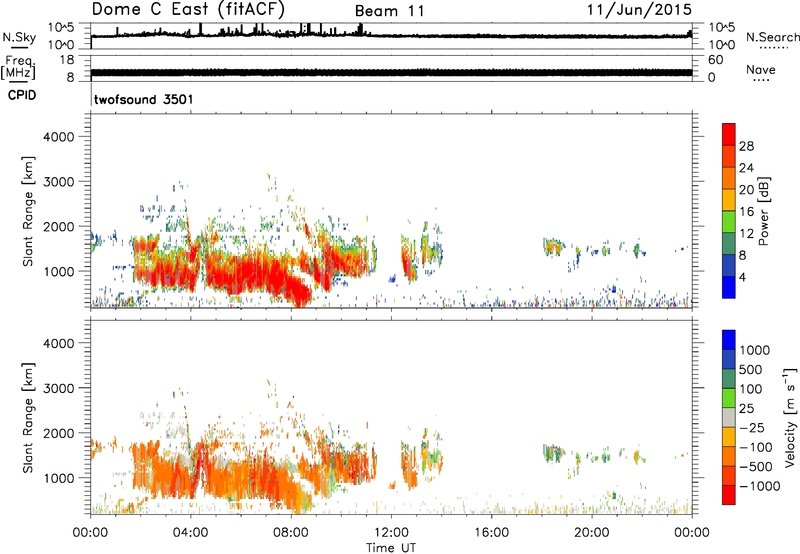Click the green echo patch near 18:00 in velocity panel
Viewport: 800px width, 554px height.
(553, 452)
